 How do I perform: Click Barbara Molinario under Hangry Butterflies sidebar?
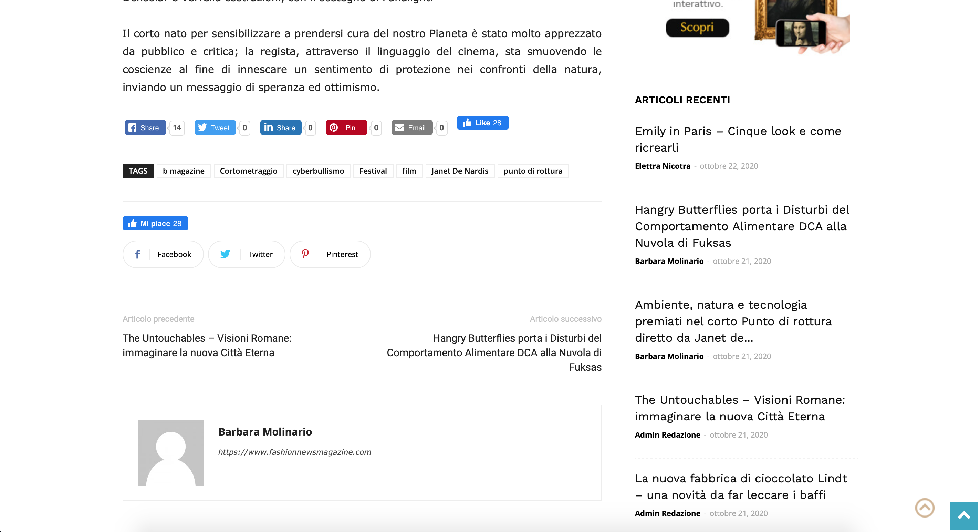coord(669,261)
